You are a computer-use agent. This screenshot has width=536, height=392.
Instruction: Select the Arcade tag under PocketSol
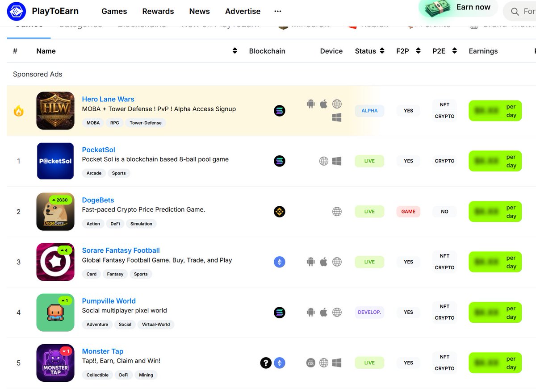94,173
